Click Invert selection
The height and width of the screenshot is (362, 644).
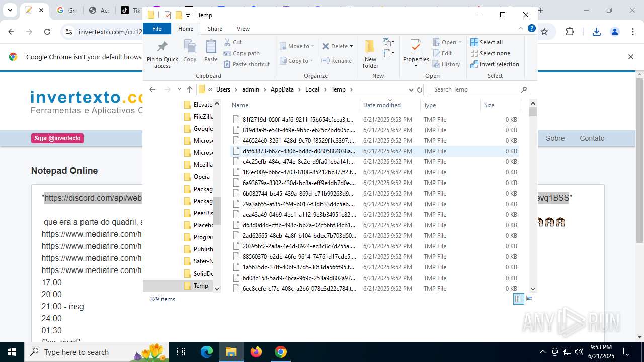click(x=495, y=64)
